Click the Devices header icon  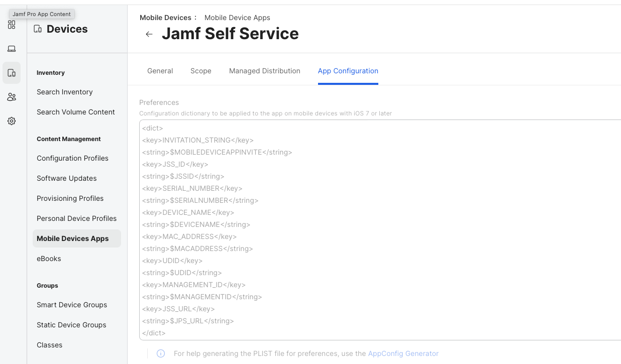coord(38,29)
